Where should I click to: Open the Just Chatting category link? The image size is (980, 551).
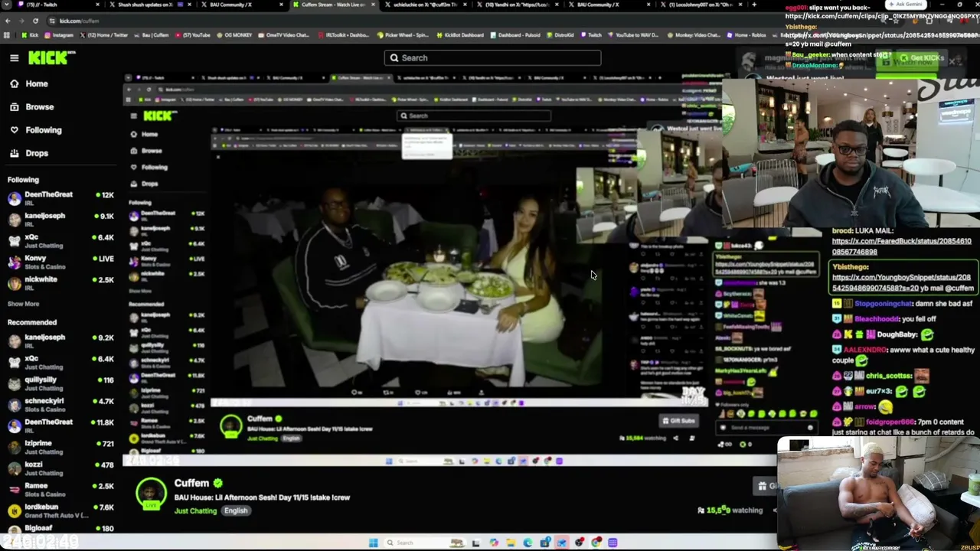195,510
